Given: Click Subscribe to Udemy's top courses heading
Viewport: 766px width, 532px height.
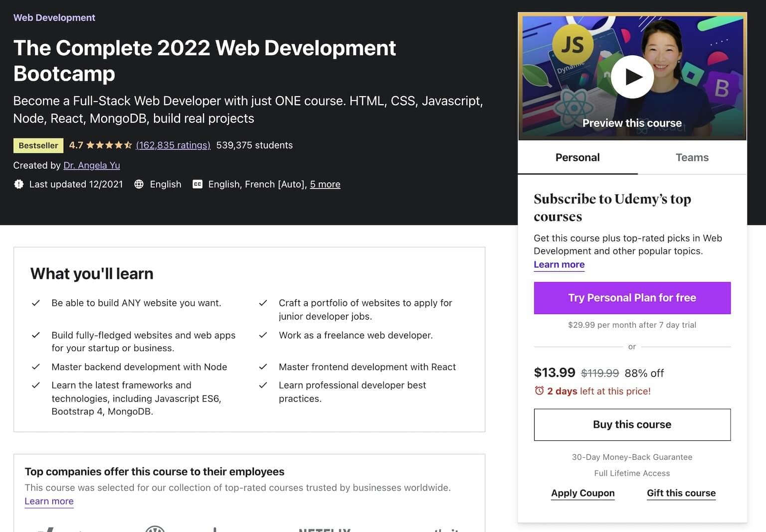Looking at the screenshot, I should click(612, 207).
